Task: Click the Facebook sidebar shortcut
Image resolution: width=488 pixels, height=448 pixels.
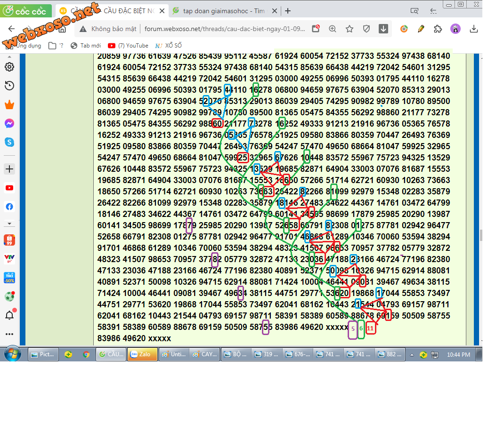Action: [x=9, y=207]
